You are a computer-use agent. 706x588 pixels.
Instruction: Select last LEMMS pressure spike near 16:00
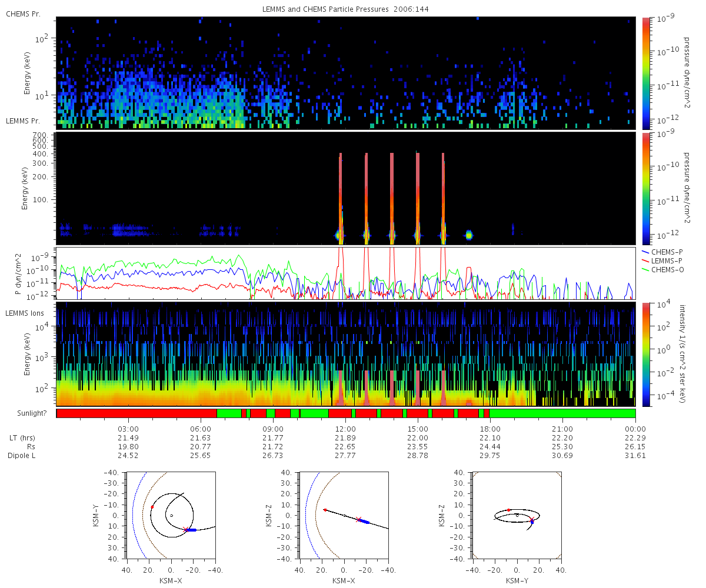443,194
